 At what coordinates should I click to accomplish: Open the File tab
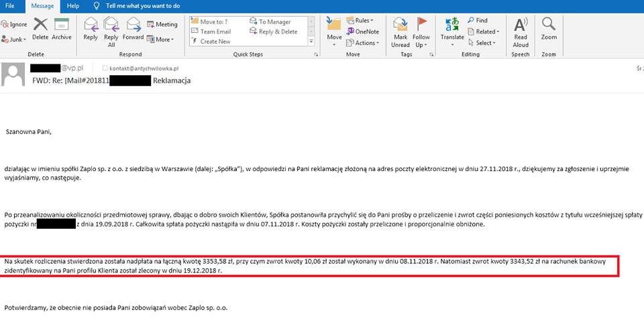pos(9,6)
